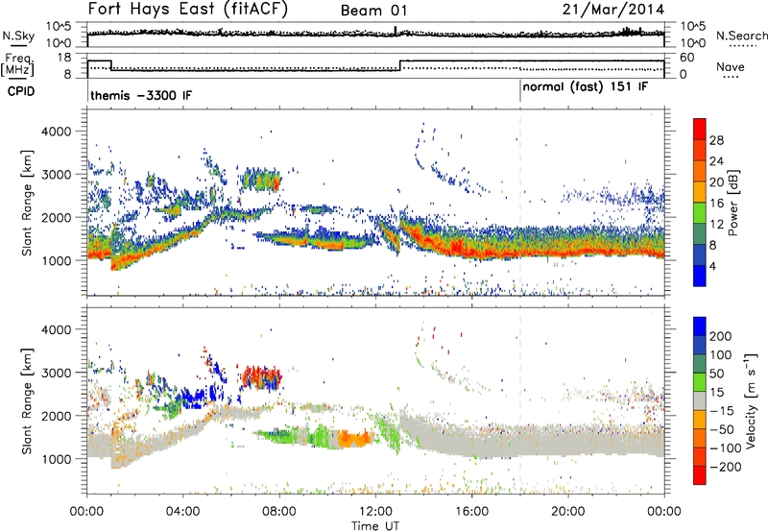Select the "Fort Hays East (fitACF)" title
The height and width of the screenshot is (532, 768).
(x=188, y=10)
